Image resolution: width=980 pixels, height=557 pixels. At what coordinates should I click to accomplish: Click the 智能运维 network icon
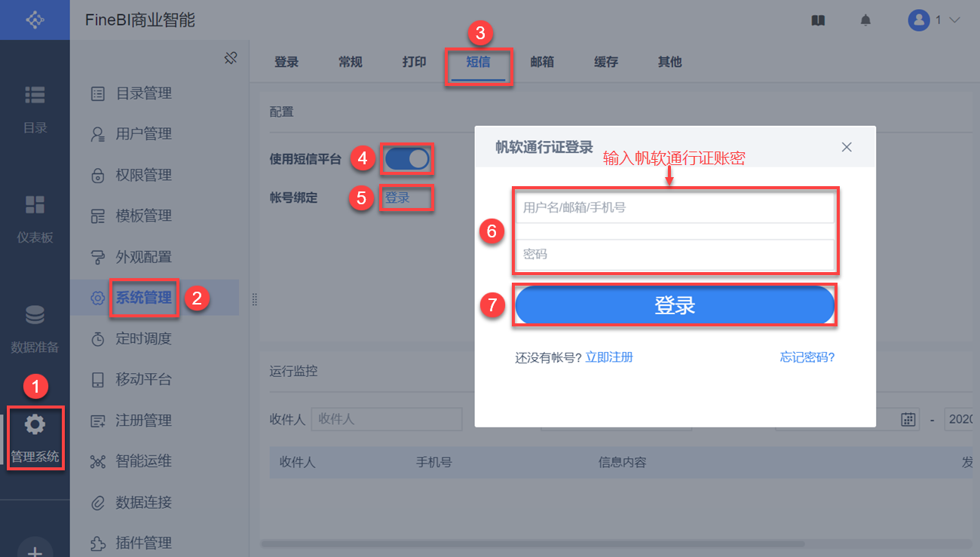[x=98, y=461]
